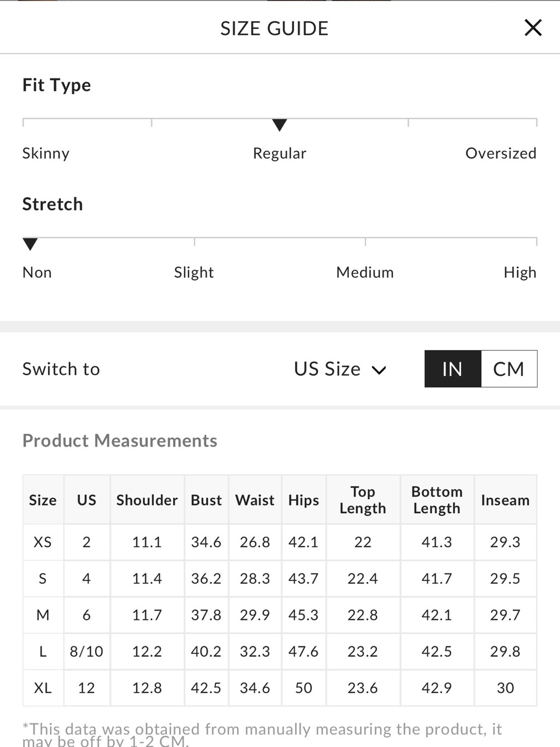Click the M size waist value 29.9

click(x=255, y=615)
